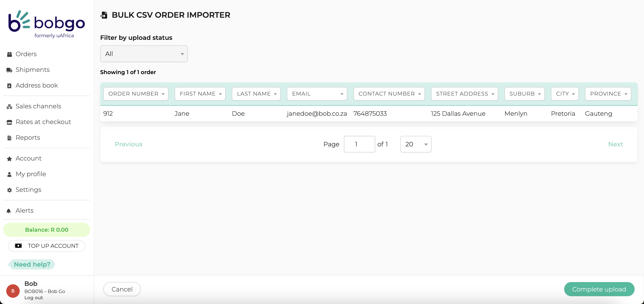
Task: Open Sales channels section
Action: 38,106
